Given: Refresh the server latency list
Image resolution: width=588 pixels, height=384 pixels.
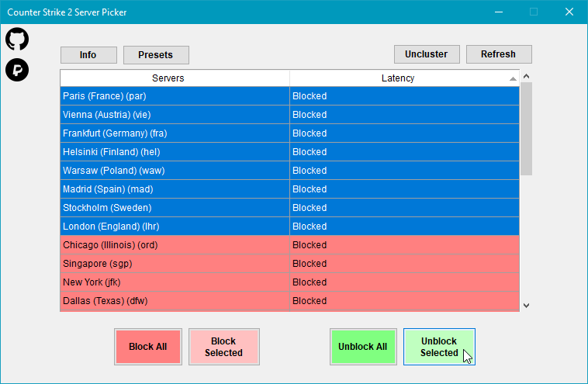Looking at the screenshot, I should point(499,54).
